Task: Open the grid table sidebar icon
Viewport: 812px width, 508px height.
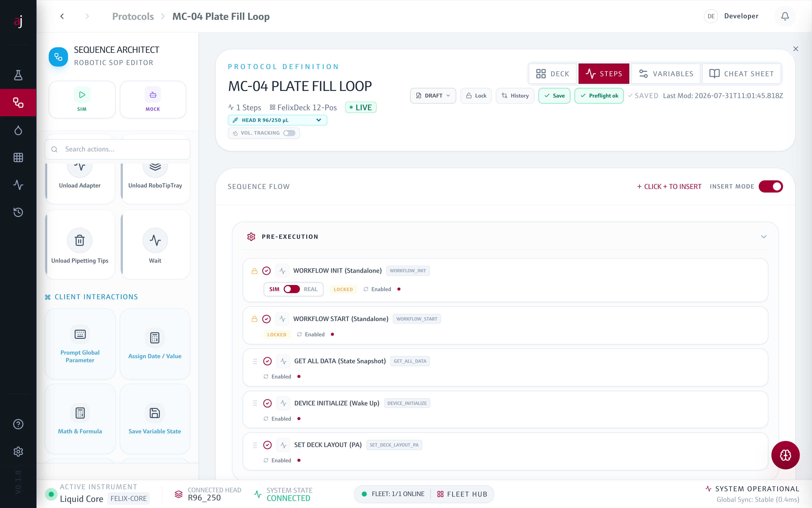Action: point(18,157)
